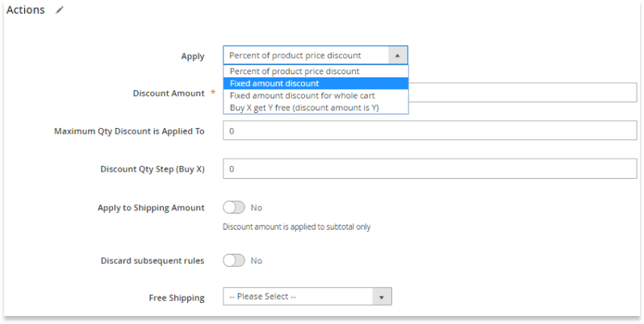The width and height of the screenshot is (644, 324).
Task: Click the pencil edit icon beside Actions
Action: tap(60, 10)
